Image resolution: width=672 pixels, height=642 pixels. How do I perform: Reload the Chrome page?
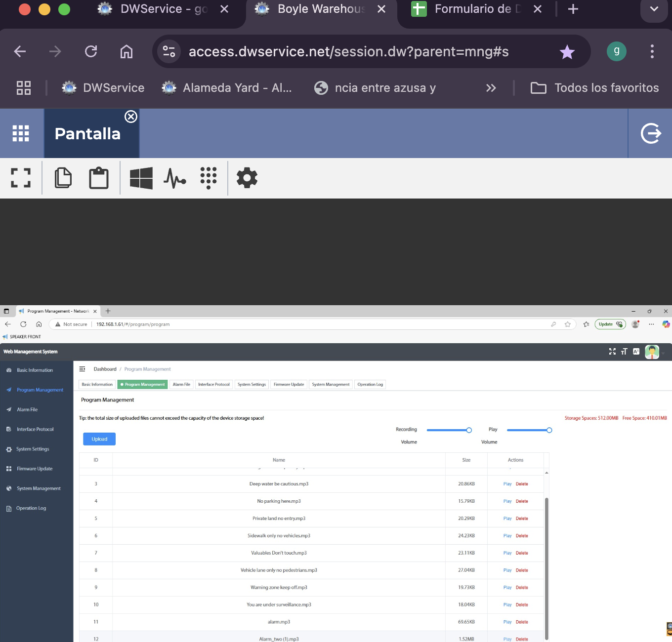click(91, 51)
